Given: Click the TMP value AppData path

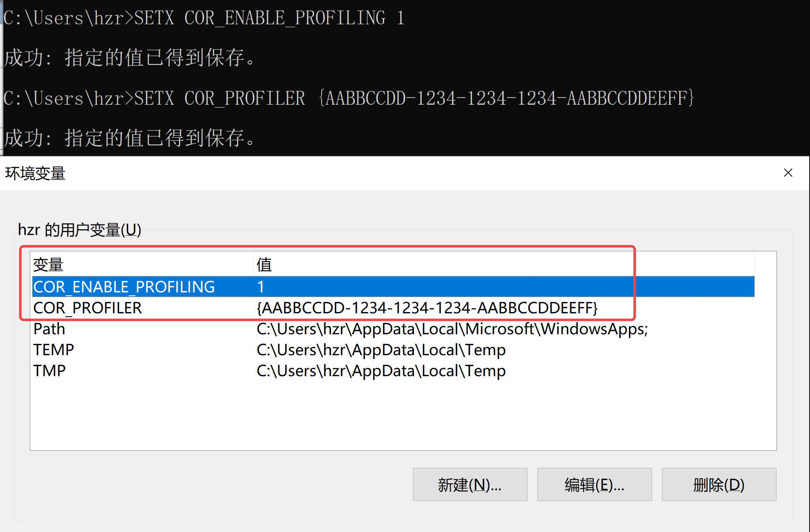Looking at the screenshot, I should pyautogui.click(x=381, y=371).
